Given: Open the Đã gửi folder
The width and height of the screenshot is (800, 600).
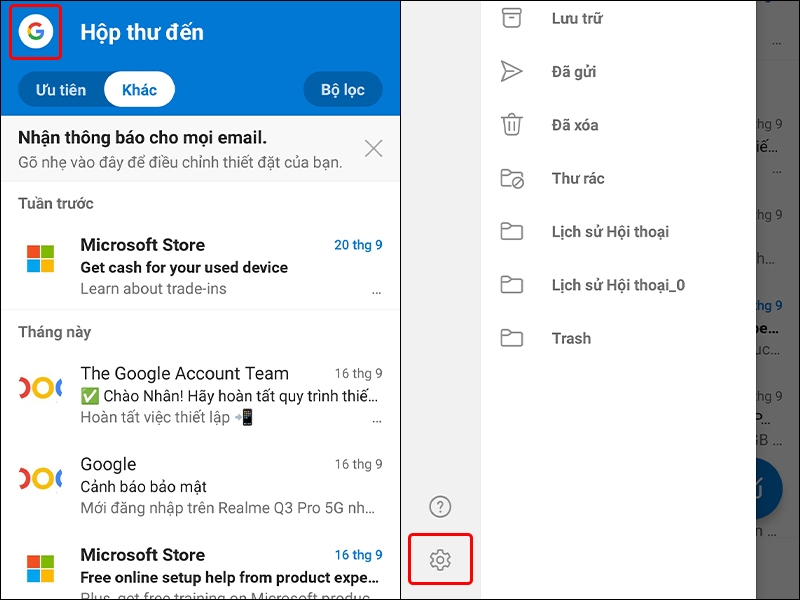Looking at the screenshot, I should [574, 71].
